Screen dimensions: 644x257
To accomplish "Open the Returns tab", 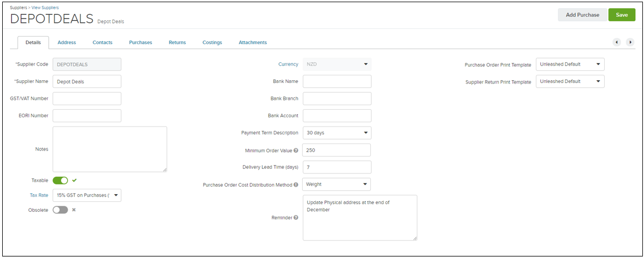I will coord(177,42).
